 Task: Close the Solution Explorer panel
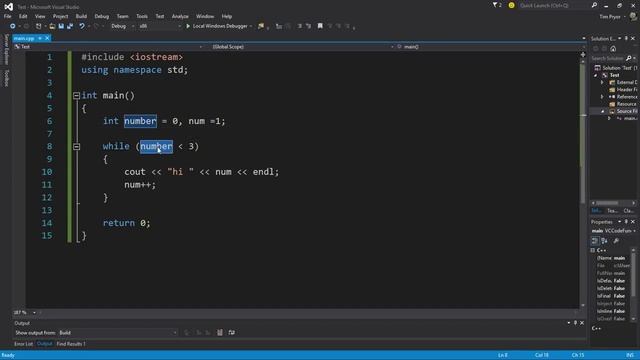tap(633, 38)
